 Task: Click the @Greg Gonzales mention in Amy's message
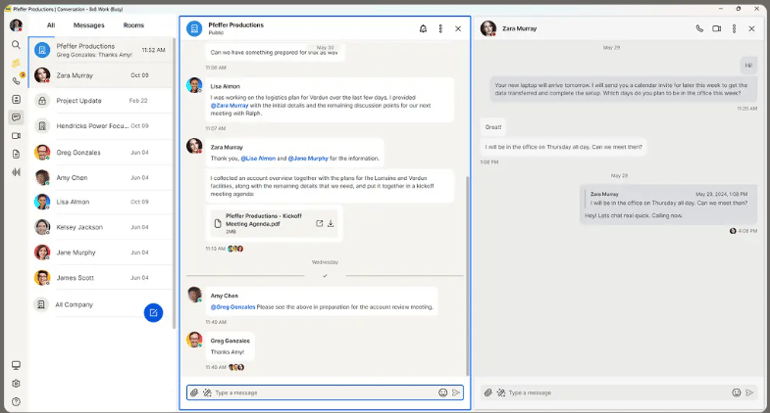point(233,307)
